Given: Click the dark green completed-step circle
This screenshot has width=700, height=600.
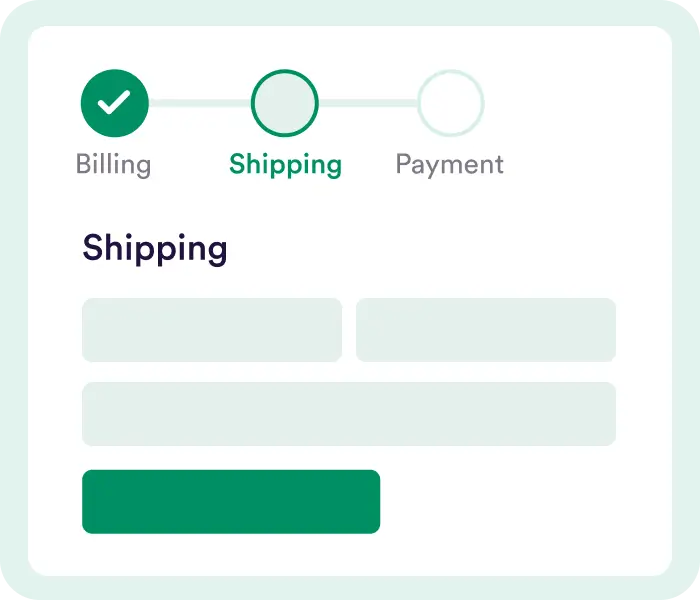Looking at the screenshot, I should click(x=115, y=102).
